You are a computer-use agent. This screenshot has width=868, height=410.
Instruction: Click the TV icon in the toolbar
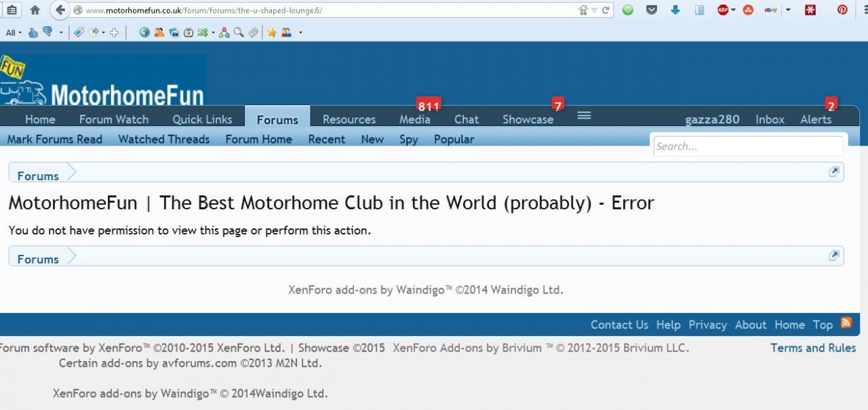tap(189, 32)
